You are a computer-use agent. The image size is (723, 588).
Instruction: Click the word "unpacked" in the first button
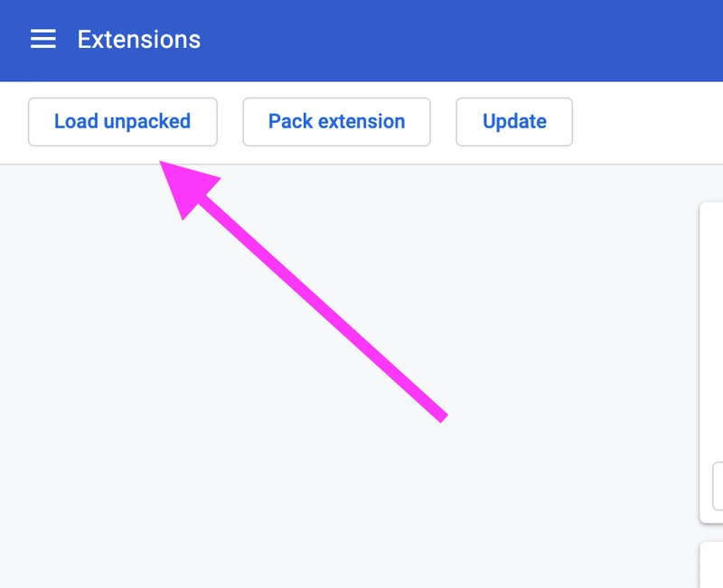(x=146, y=123)
